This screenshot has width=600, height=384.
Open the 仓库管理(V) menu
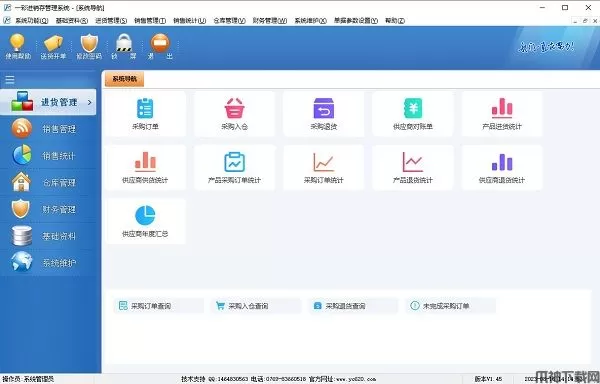coord(229,21)
